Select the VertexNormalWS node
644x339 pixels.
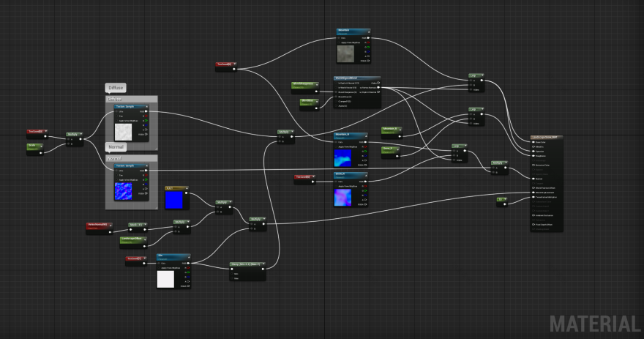coord(97,225)
